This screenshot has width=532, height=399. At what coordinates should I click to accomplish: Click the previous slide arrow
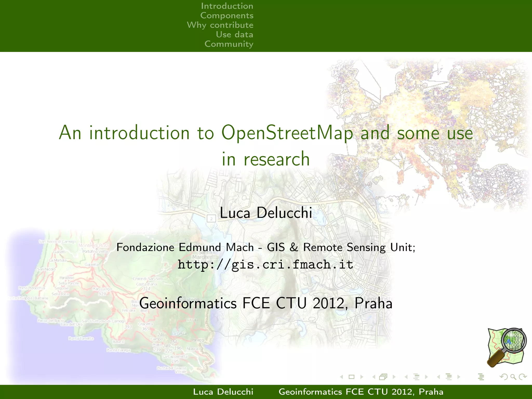(342, 377)
